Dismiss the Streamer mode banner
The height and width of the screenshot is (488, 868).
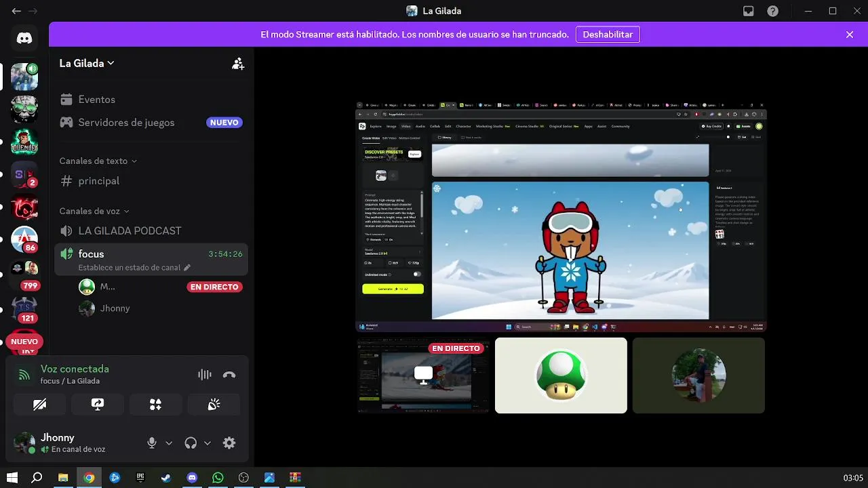[x=850, y=35]
